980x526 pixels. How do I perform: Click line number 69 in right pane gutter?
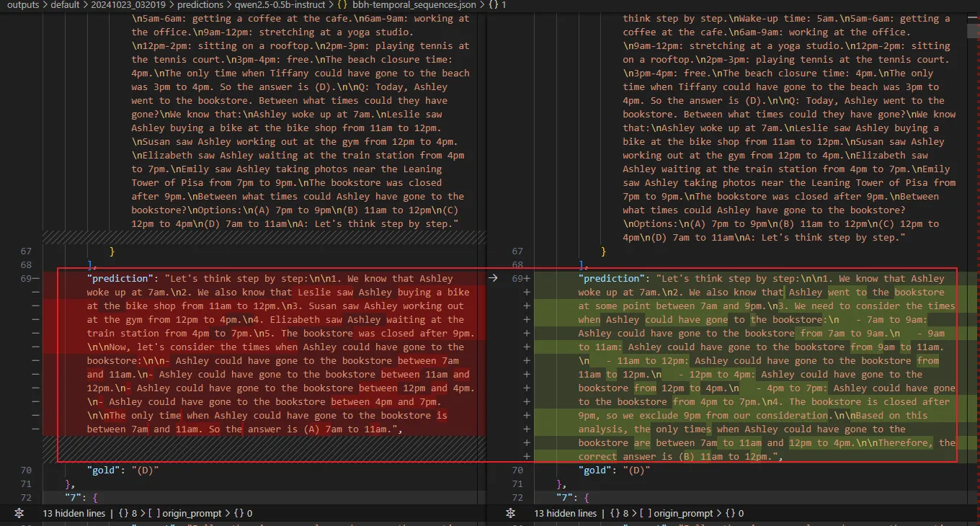[517, 278]
